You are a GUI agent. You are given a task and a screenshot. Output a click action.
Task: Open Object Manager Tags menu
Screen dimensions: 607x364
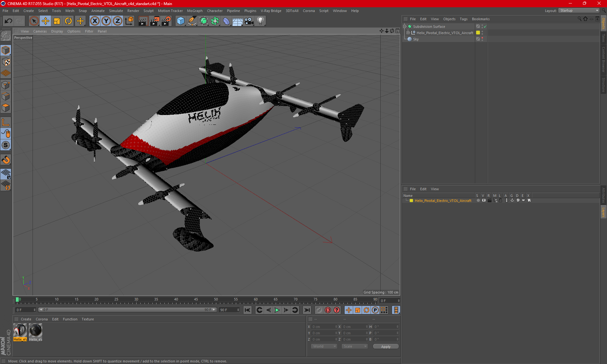tap(463, 19)
